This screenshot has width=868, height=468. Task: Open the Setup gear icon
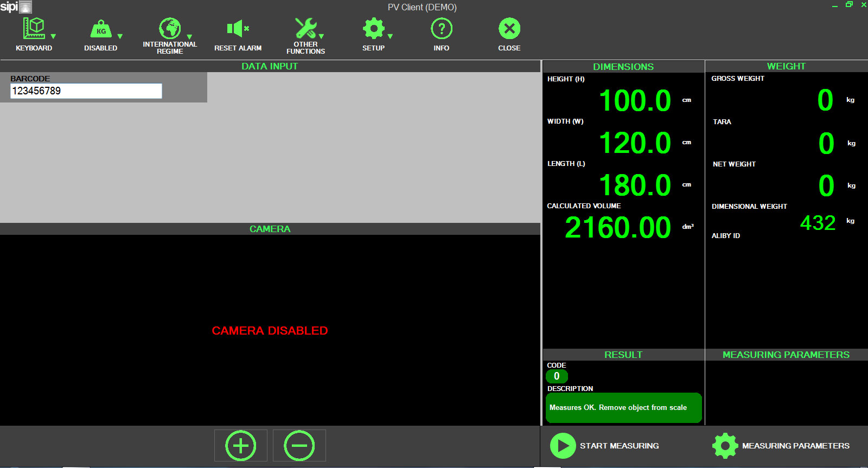click(x=373, y=28)
